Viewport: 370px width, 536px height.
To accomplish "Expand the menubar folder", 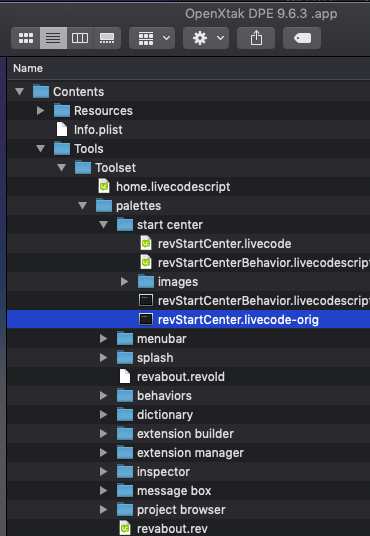I will coord(103,339).
